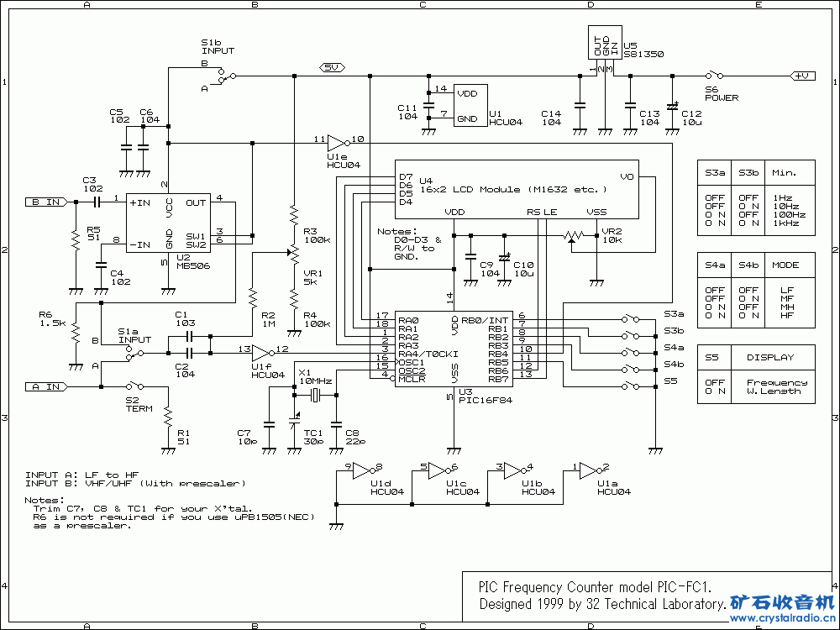The height and width of the screenshot is (630, 840).
Task: Click the U2 MB506 prescaler chip block
Action: tap(168, 223)
